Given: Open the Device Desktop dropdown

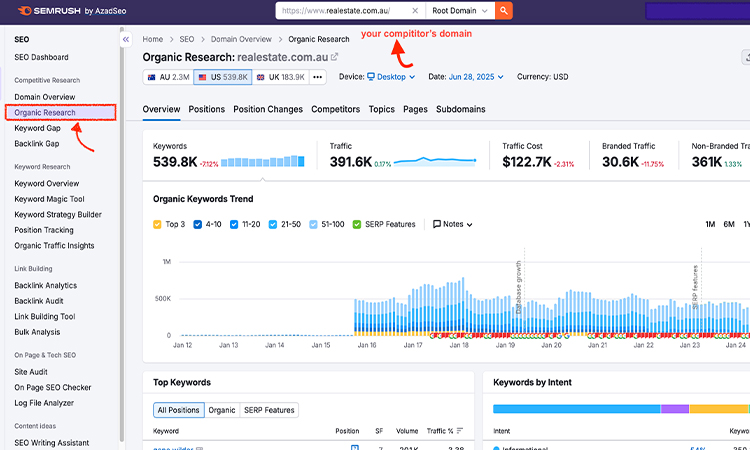Looking at the screenshot, I should [x=391, y=77].
